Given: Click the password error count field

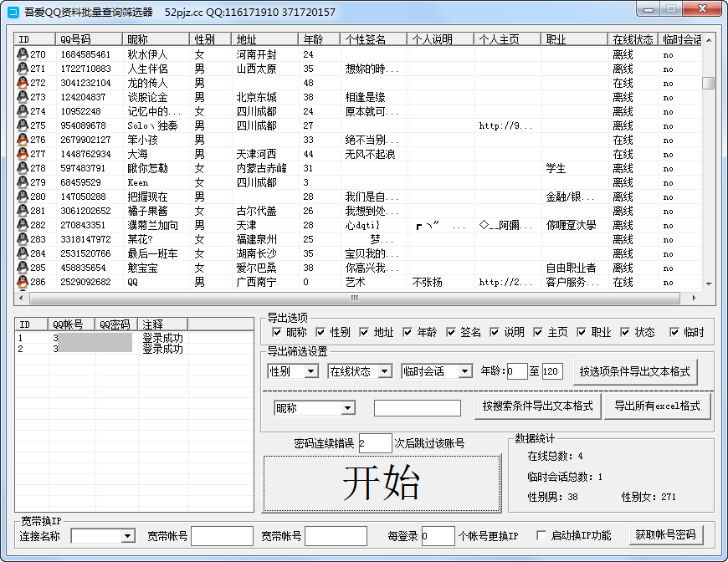Looking at the screenshot, I should [x=375, y=443].
